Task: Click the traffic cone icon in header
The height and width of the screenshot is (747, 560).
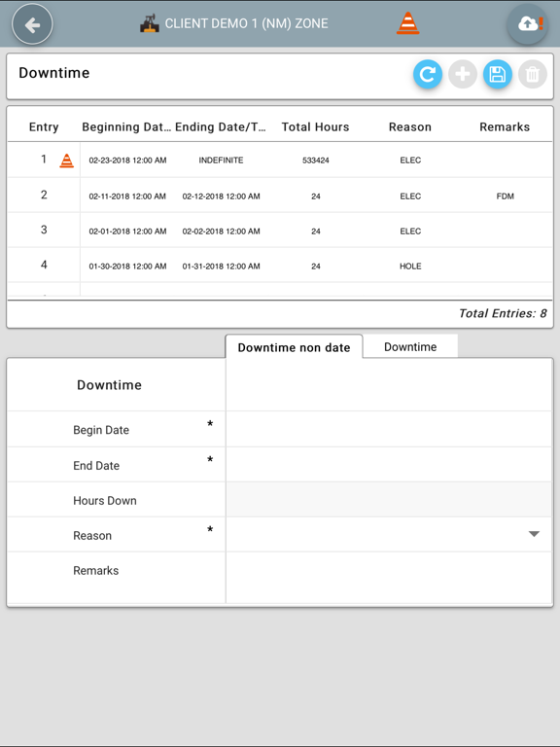Action: 408,23
